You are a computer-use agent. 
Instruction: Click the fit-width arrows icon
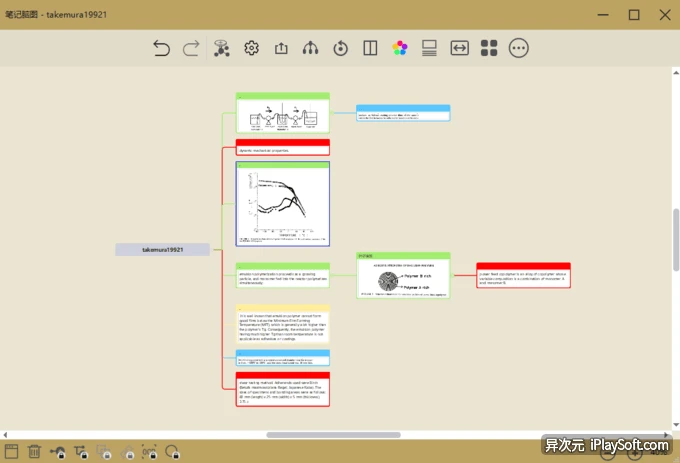click(x=459, y=48)
